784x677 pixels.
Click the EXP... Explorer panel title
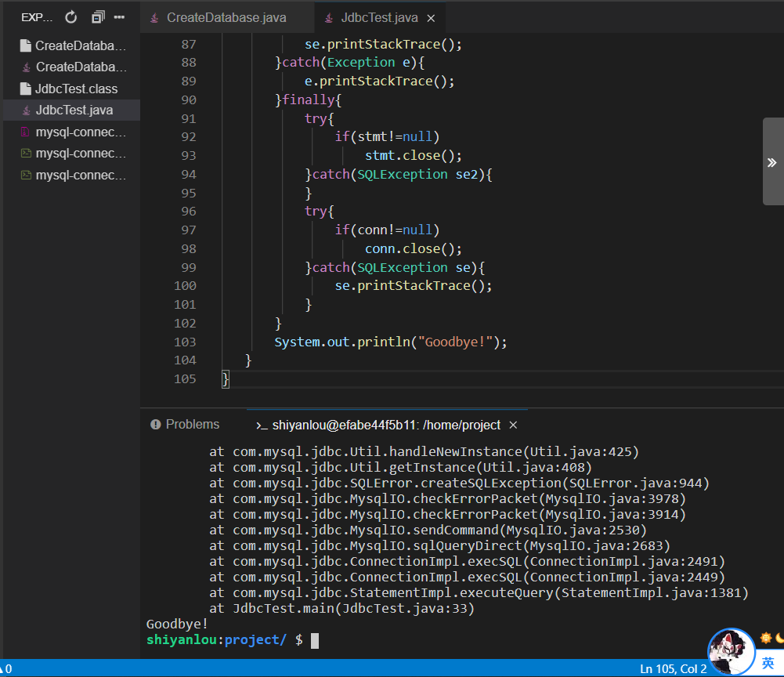click(37, 17)
